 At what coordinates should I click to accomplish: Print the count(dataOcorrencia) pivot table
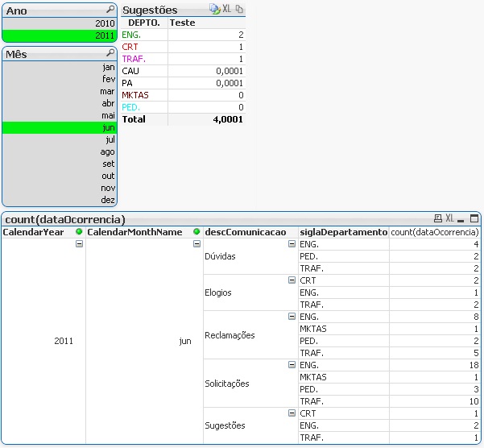click(437, 218)
